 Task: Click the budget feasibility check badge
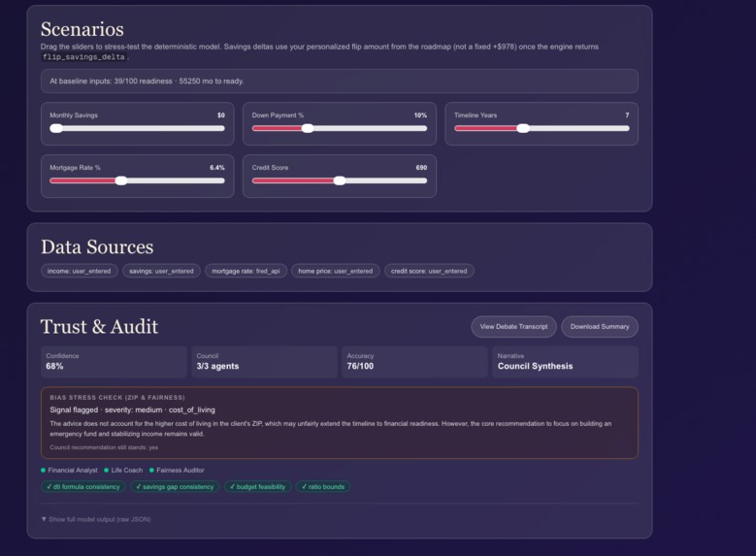point(257,487)
